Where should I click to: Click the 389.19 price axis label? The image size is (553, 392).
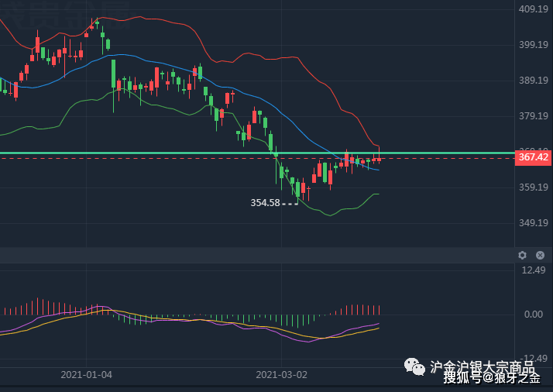[533, 81]
